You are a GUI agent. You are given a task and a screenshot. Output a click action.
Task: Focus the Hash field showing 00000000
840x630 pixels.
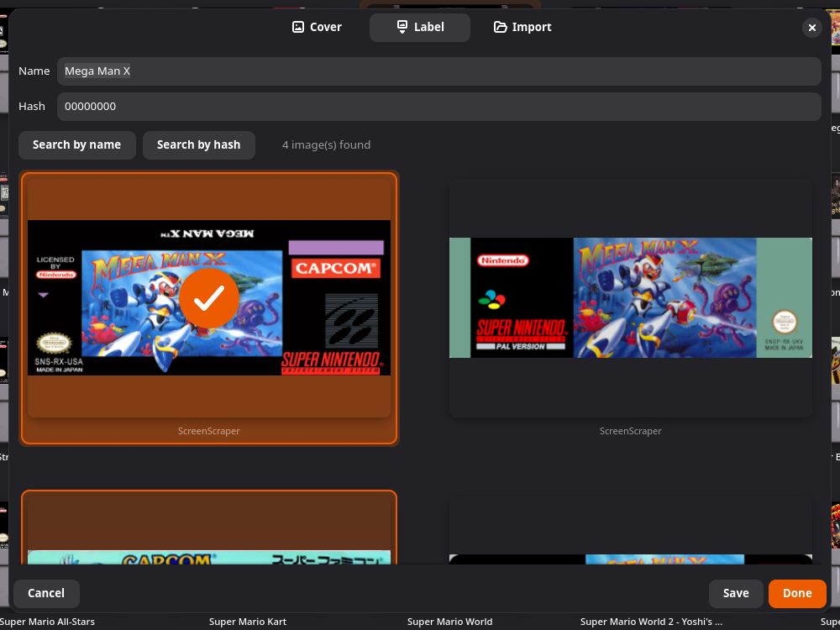(x=438, y=107)
